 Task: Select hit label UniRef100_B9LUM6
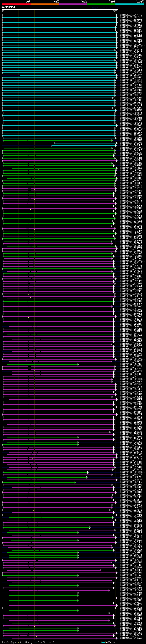pyautogui.click(x=131, y=193)
